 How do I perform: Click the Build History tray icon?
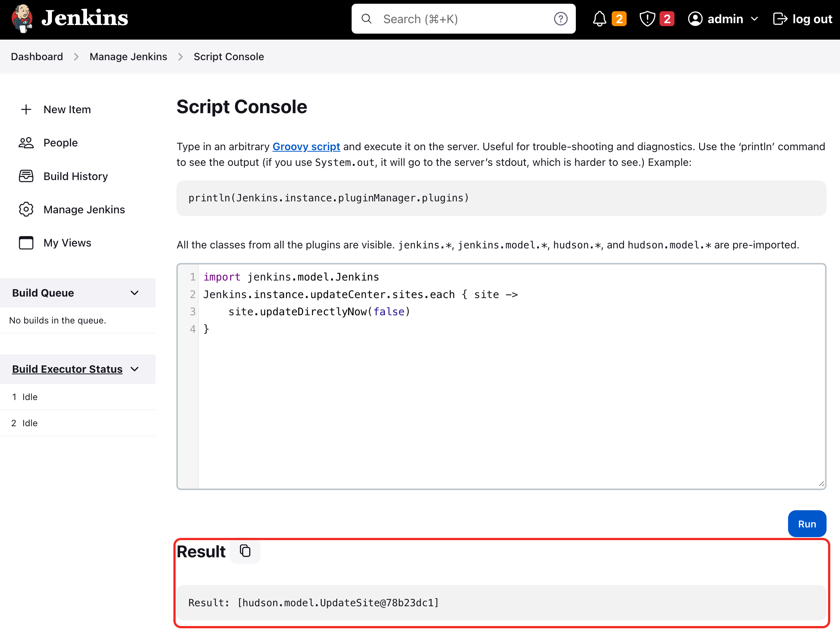26,176
